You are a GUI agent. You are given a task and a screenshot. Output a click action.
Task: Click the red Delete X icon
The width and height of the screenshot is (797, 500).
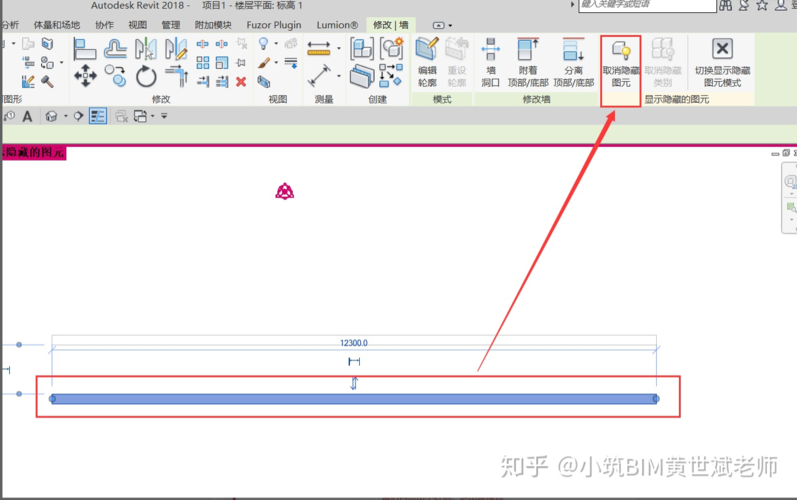pos(241,81)
